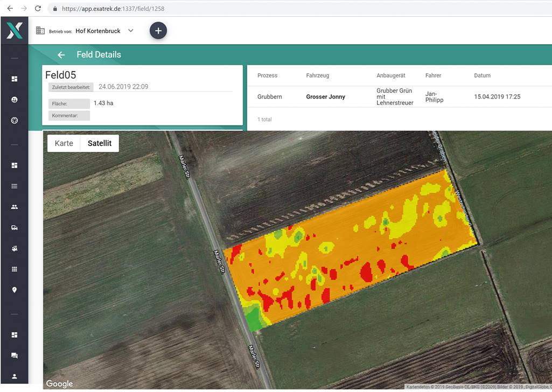
Task: Click the exatrek X logo
Action: (15, 31)
